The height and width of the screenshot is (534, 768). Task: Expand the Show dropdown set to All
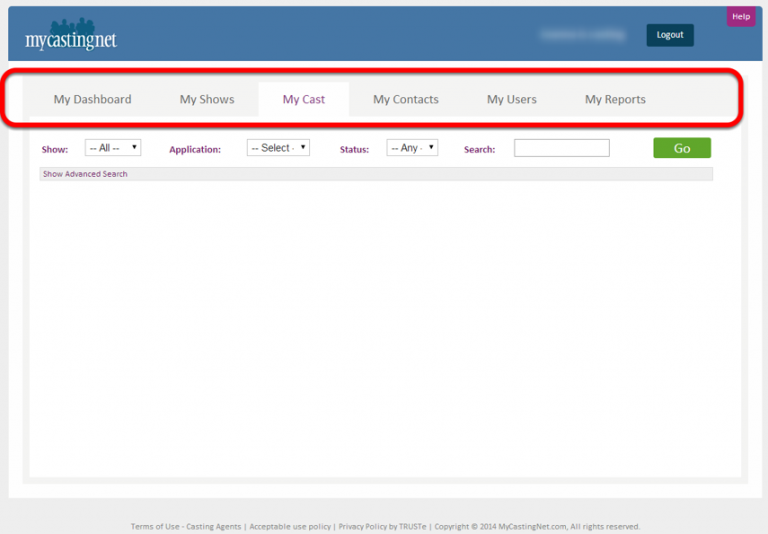113,148
